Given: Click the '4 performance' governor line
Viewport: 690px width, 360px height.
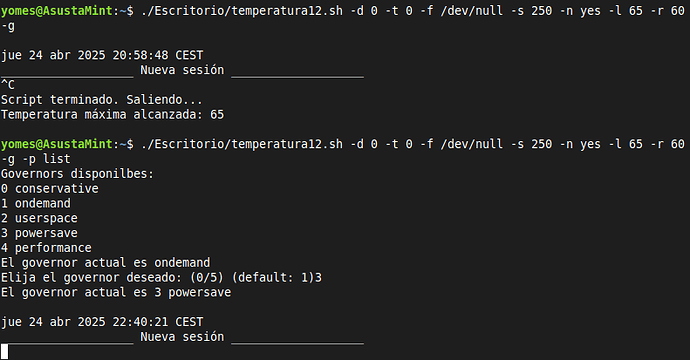Looking at the screenshot, I should pyautogui.click(x=46, y=248).
